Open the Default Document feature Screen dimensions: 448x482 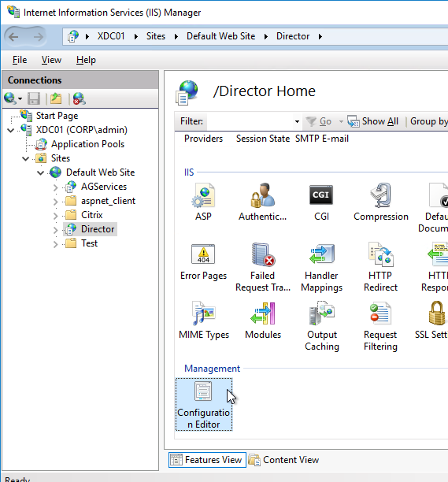(x=435, y=207)
